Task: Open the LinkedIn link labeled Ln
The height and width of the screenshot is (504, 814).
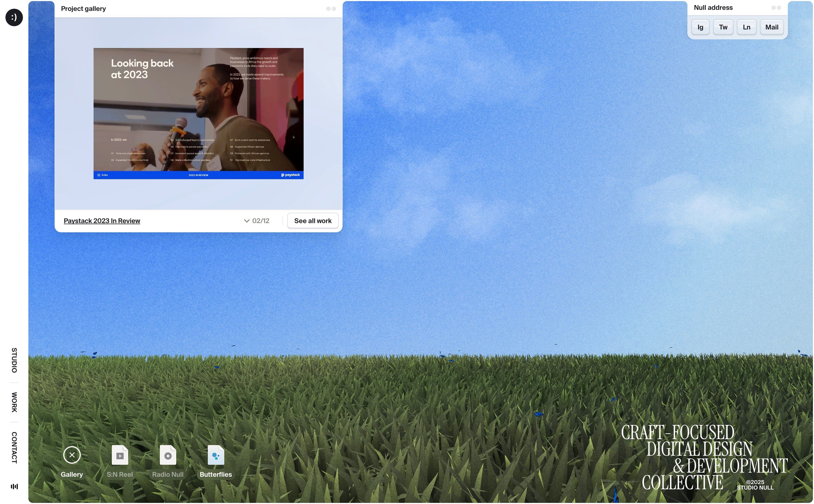Action: (x=746, y=27)
